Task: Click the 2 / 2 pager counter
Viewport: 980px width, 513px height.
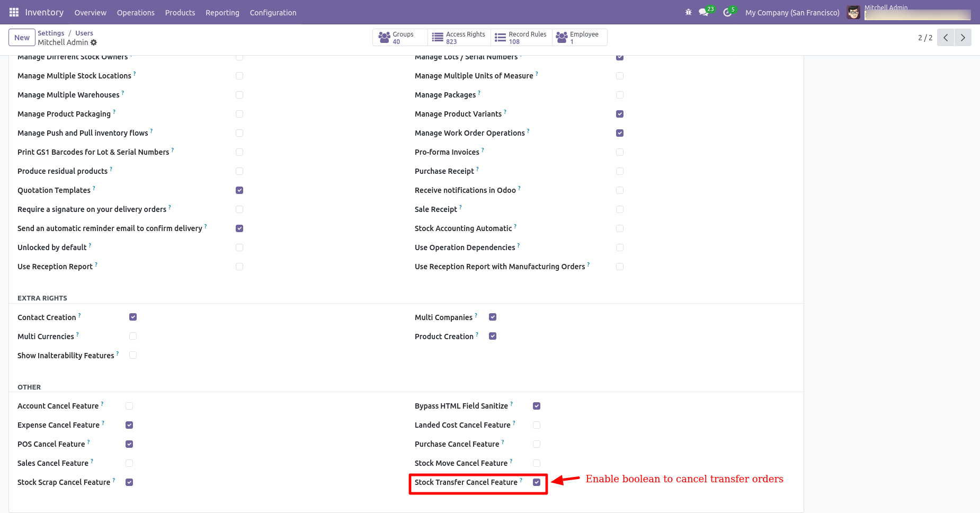Action: [925, 38]
